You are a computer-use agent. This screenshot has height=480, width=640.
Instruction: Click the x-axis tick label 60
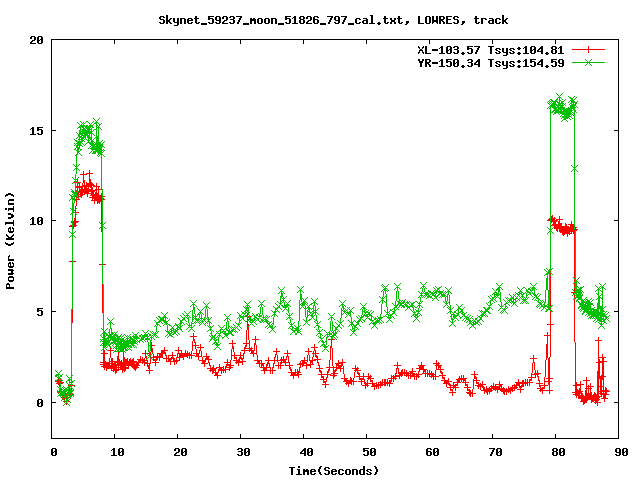coord(432,452)
